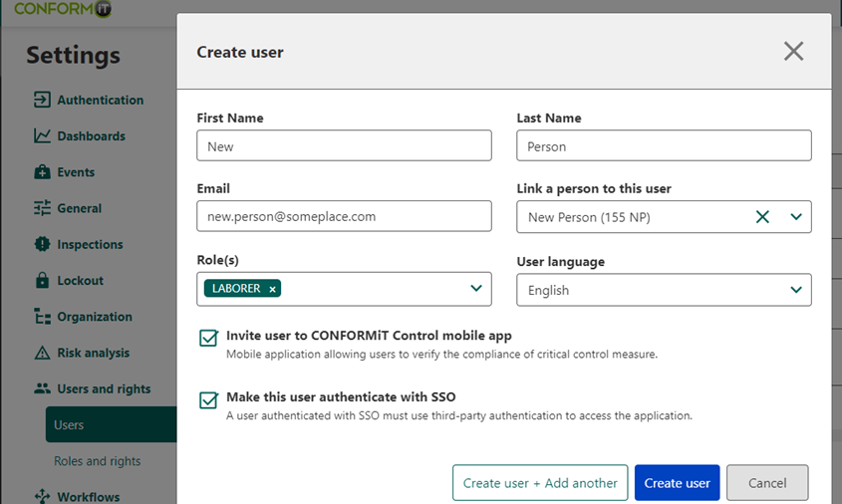Open Authentication settings section
Viewport: 842px width, 504px height.
(x=101, y=100)
